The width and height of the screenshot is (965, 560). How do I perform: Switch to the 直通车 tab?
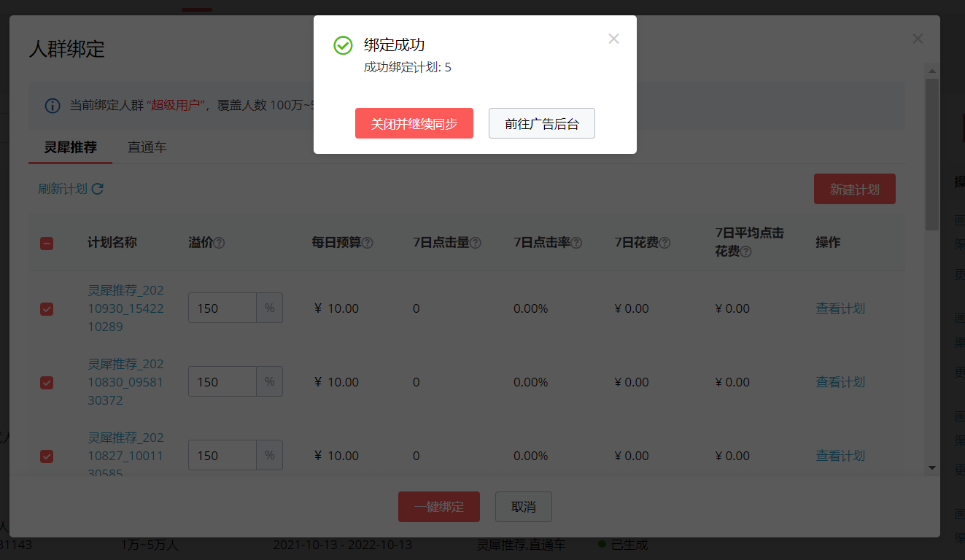147,147
